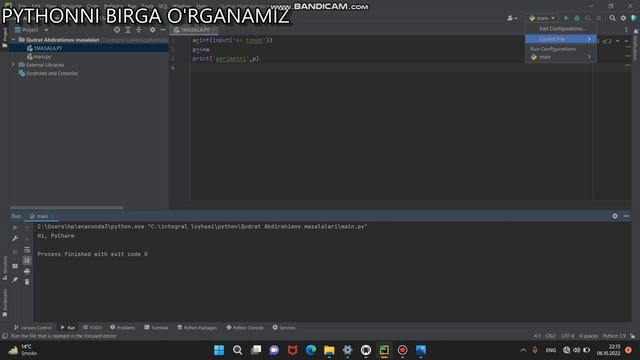Click Expand All icon in Project panel
This screenshot has height=360, width=640.
pyautogui.click(x=128, y=30)
